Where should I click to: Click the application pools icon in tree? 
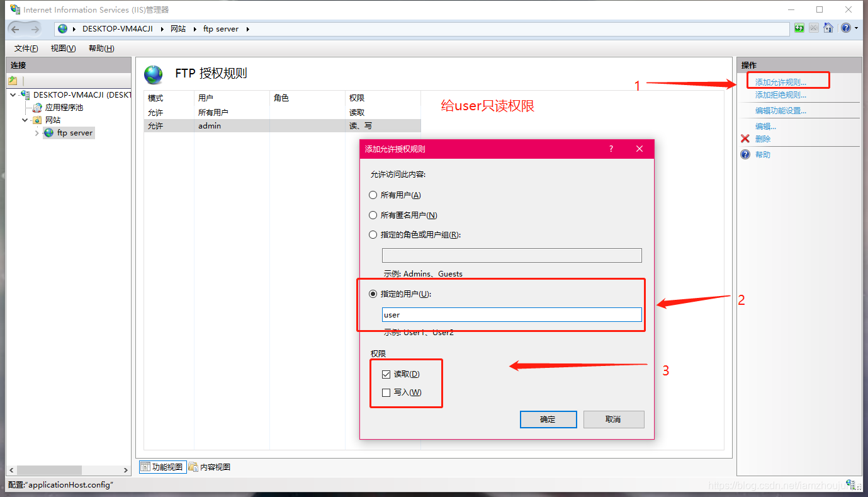[x=38, y=108]
